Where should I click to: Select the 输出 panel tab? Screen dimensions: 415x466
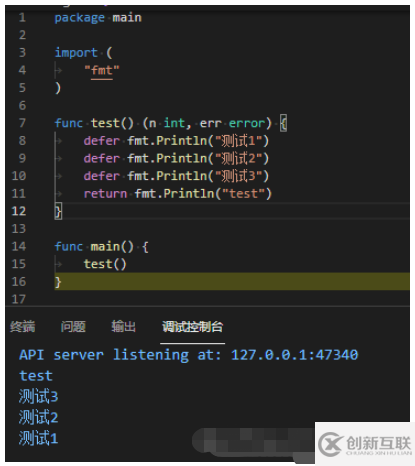[x=123, y=326]
